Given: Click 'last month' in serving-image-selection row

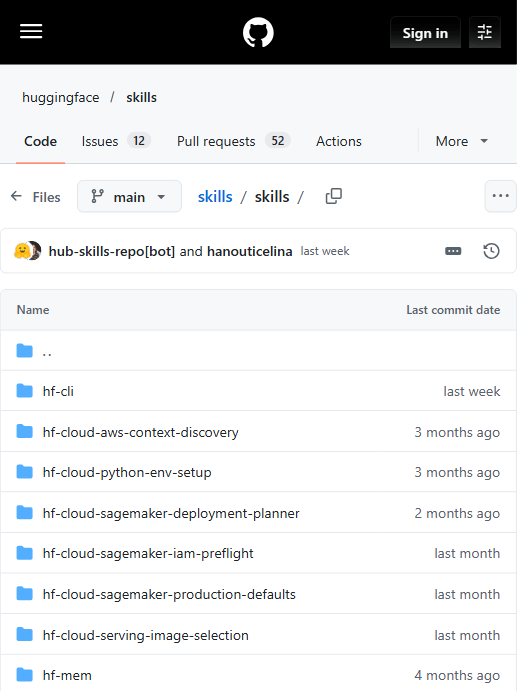Looking at the screenshot, I should [x=467, y=635].
